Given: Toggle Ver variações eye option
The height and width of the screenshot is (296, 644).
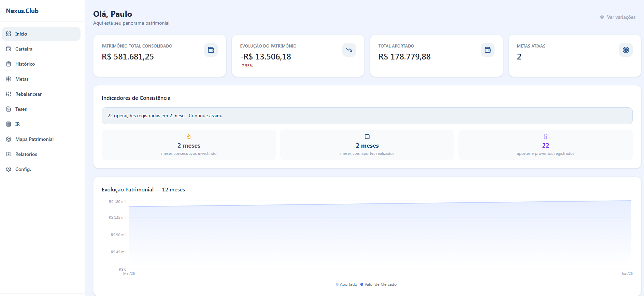Looking at the screenshot, I should [618, 17].
